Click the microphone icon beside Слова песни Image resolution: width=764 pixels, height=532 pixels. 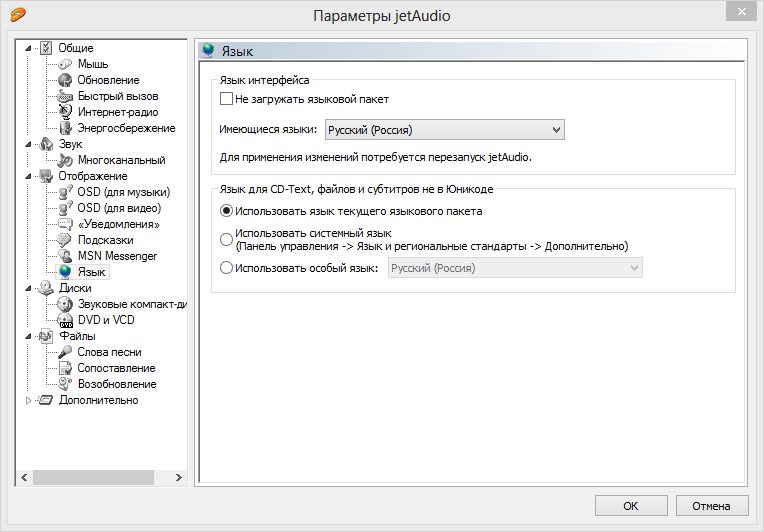pos(65,352)
